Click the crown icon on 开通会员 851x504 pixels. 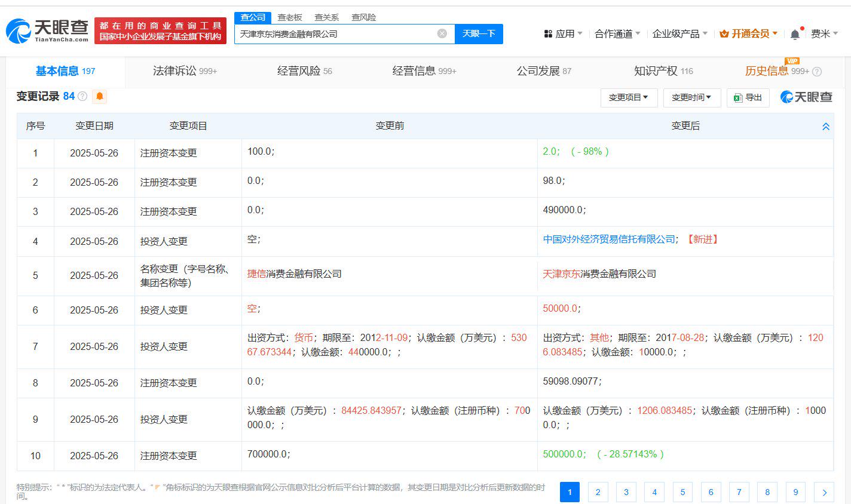click(724, 33)
